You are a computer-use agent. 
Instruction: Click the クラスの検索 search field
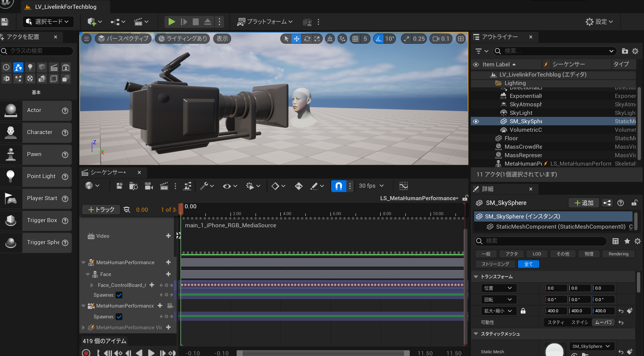(37, 51)
